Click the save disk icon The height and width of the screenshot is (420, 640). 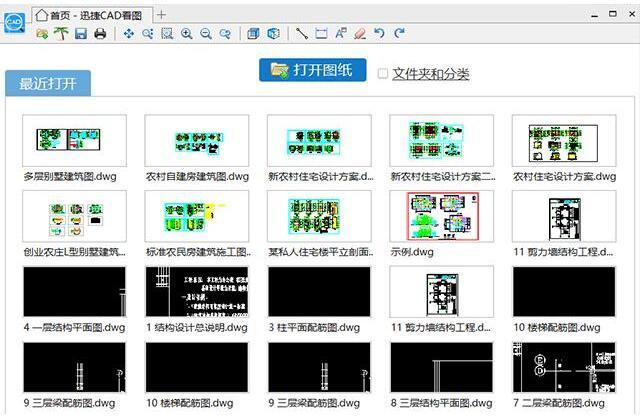(x=80, y=34)
